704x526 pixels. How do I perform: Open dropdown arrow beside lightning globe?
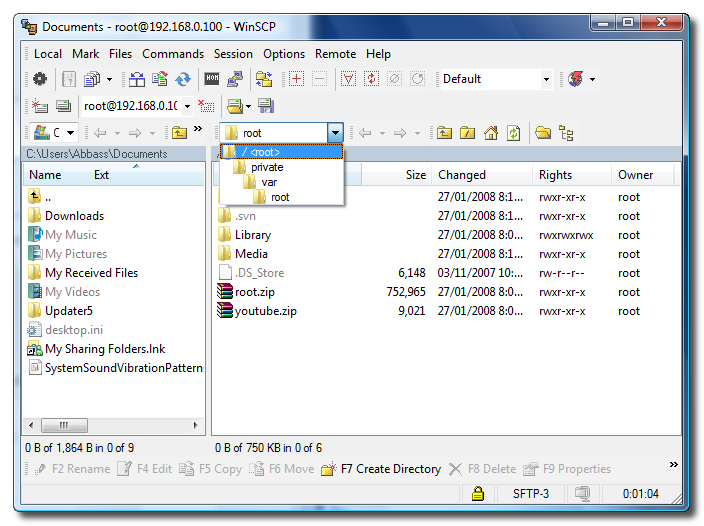[x=593, y=79]
